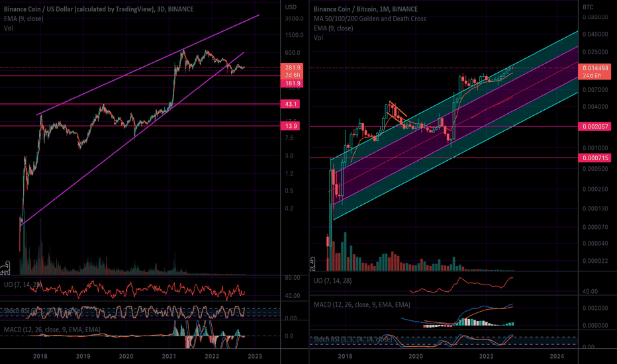617x364 pixels.
Task: Click the 13.9 horizontal line price label
Action: click(x=291, y=126)
